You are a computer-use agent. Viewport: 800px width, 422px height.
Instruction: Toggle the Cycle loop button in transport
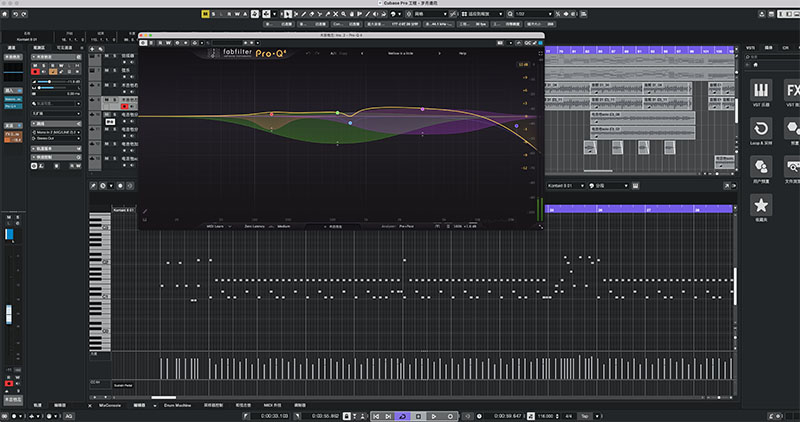coord(403,416)
